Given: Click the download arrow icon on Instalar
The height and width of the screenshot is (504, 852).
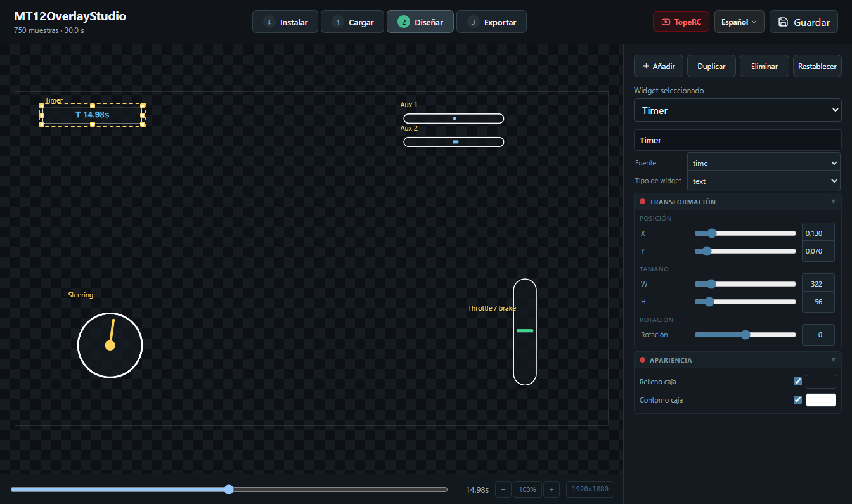Looking at the screenshot, I should pyautogui.click(x=269, y=22).
